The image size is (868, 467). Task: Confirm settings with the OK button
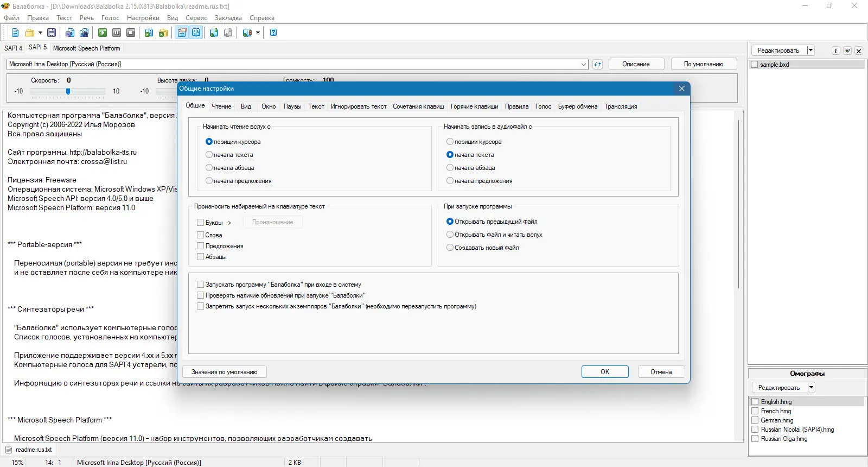pyautogui.click(x=605, y=372)
